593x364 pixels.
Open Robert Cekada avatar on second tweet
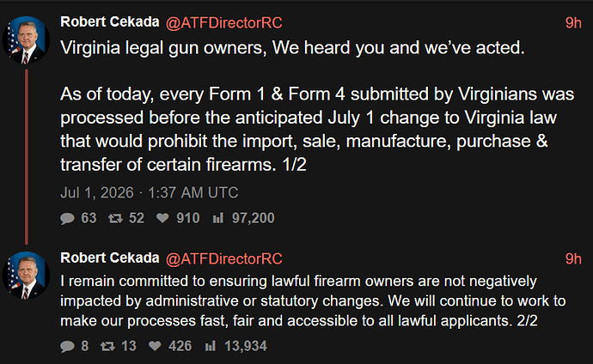[27, 276]
